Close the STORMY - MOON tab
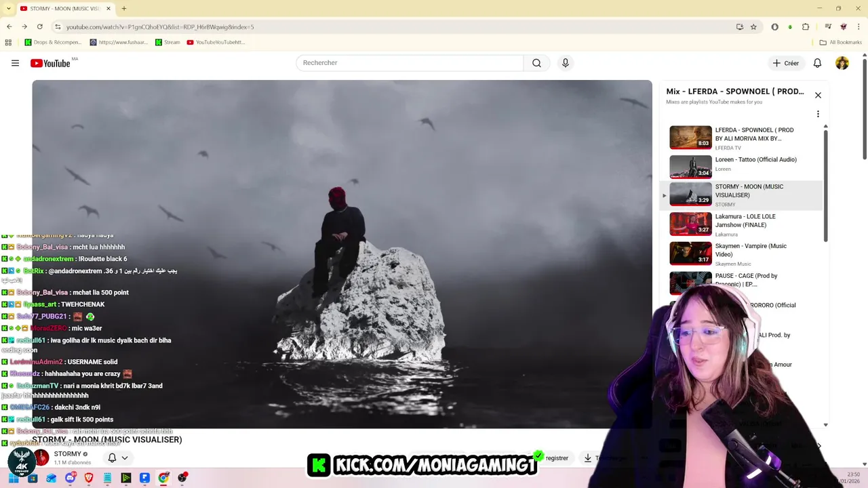The width and height of the screenshot is (868, 488). pos(108,8)
